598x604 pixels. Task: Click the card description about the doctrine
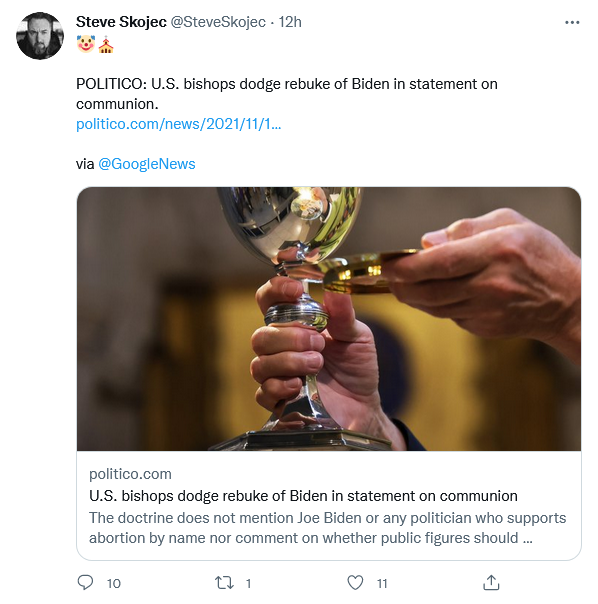click(328, 528)
